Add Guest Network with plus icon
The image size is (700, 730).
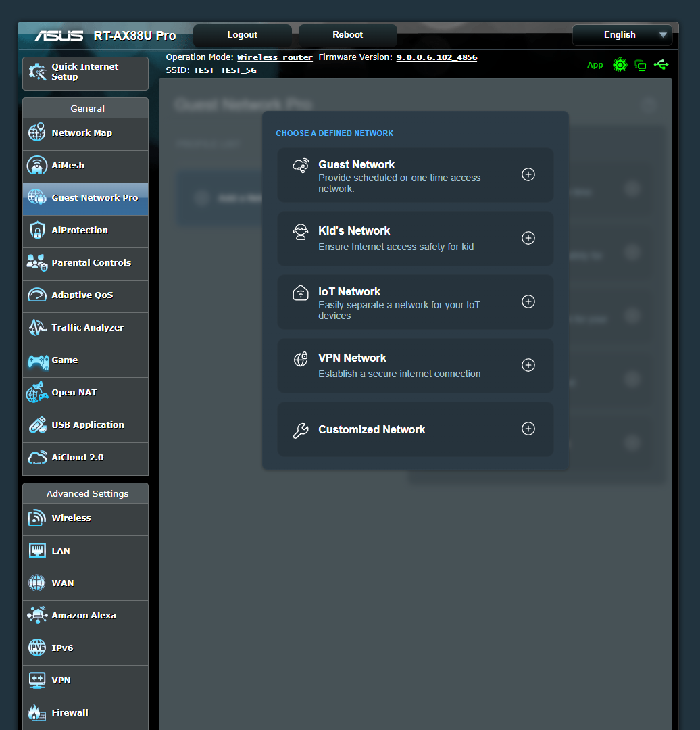[528, 174]
